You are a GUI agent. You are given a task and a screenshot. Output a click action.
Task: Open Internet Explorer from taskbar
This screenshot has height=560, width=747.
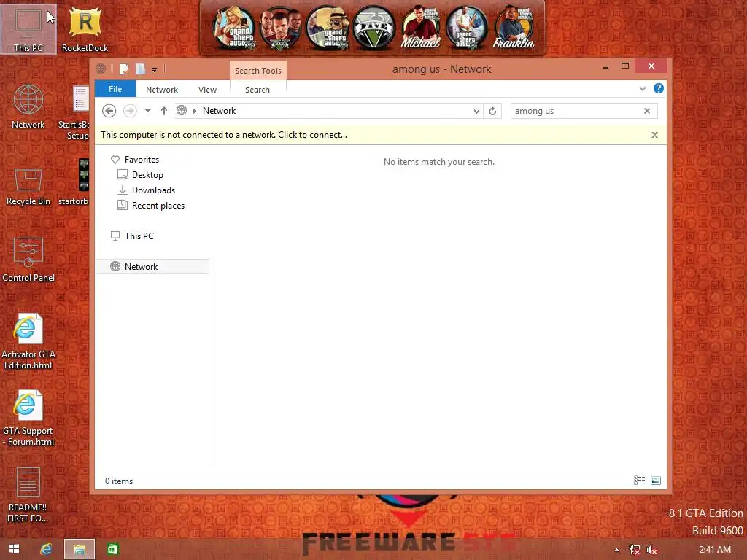coord(46,549)
